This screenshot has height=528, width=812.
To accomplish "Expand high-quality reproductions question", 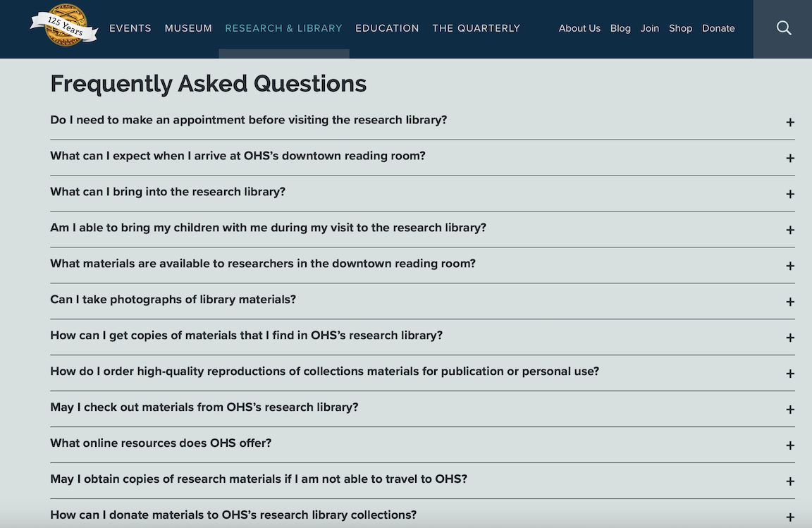I will 324,372.
